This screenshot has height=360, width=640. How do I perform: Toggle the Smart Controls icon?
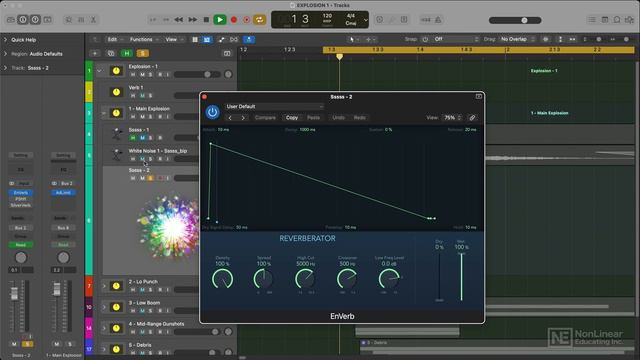click(x=69, y=20)
